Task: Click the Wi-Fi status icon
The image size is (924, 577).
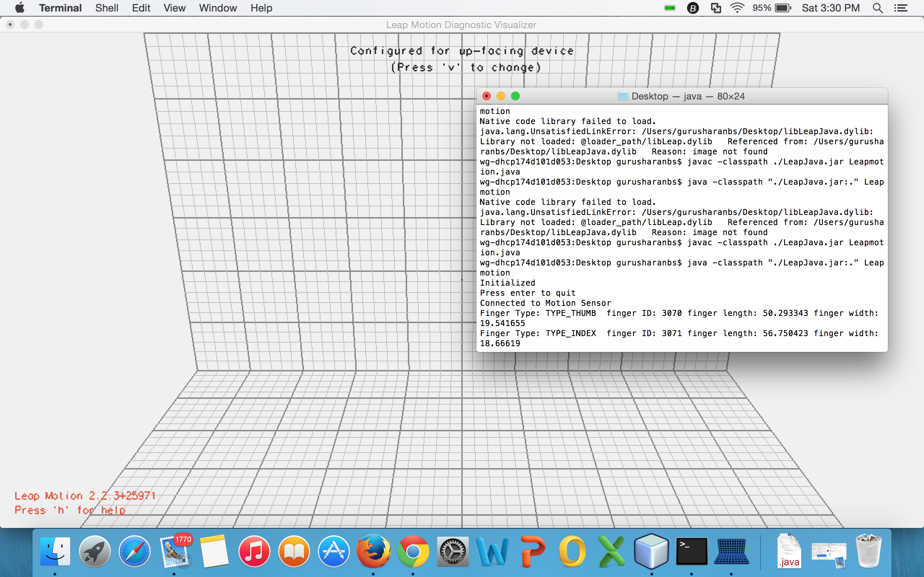Action: pos(737,8)
